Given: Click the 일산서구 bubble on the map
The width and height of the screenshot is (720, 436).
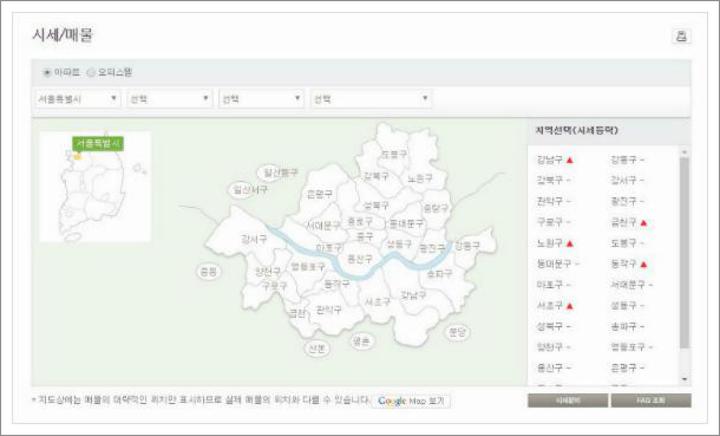Looking at the screenshot, I should pos(250,190).
